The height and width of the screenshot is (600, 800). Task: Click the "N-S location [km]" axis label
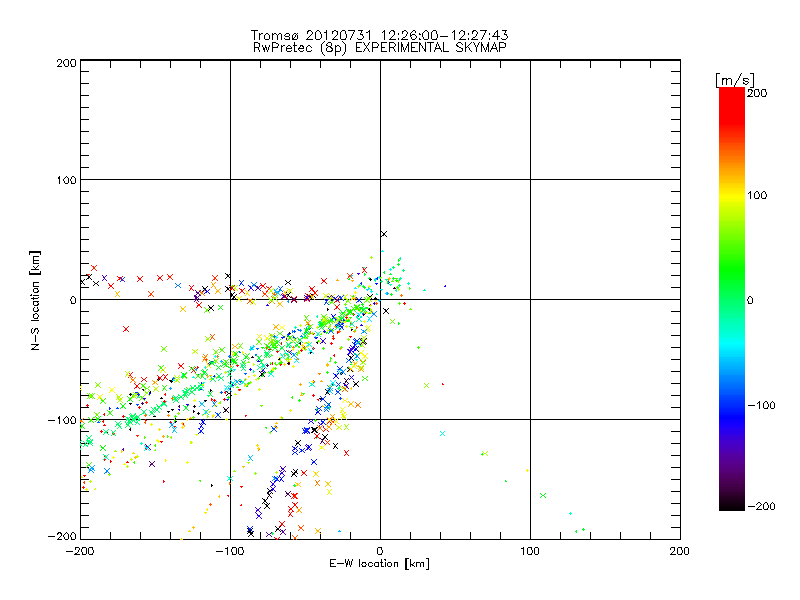coord(35,301)
